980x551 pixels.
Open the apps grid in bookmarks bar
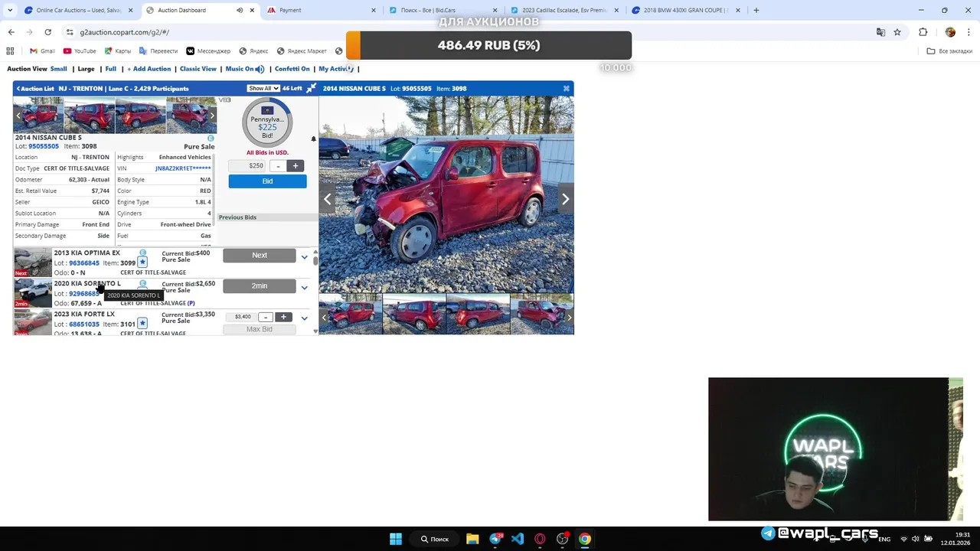click(10, 51)
